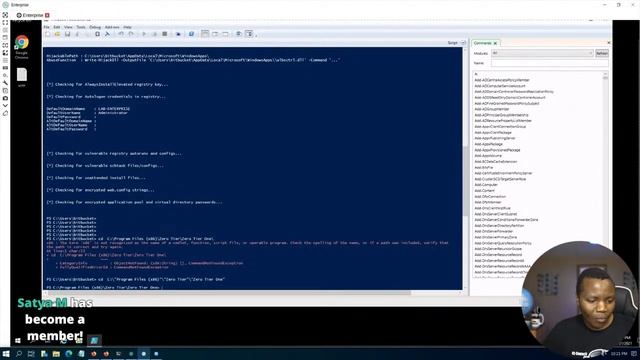Expand the Script pane chevron
Image resolution: width=640 pixels, height=360 pixels.
(463, 43)
